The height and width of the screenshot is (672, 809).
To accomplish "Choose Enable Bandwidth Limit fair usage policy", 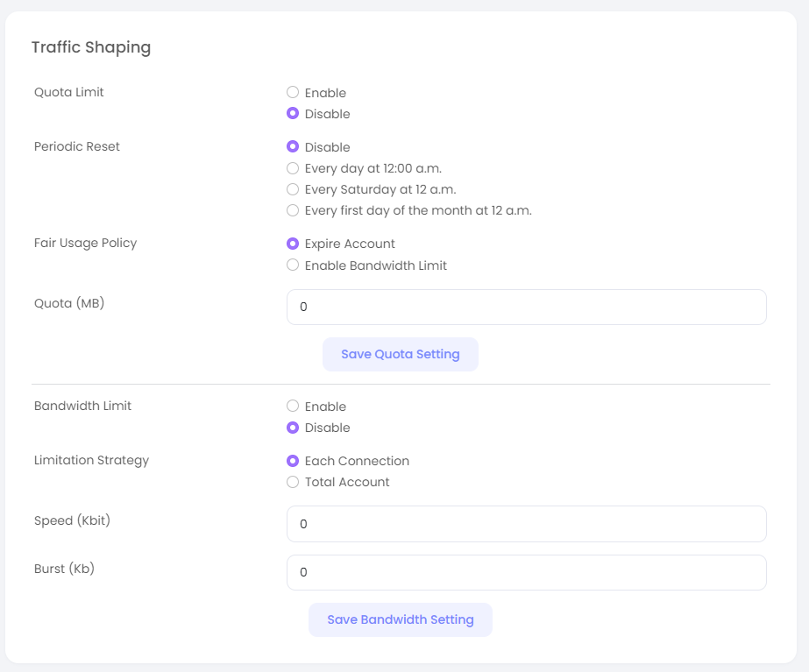I will coord(293,265).
